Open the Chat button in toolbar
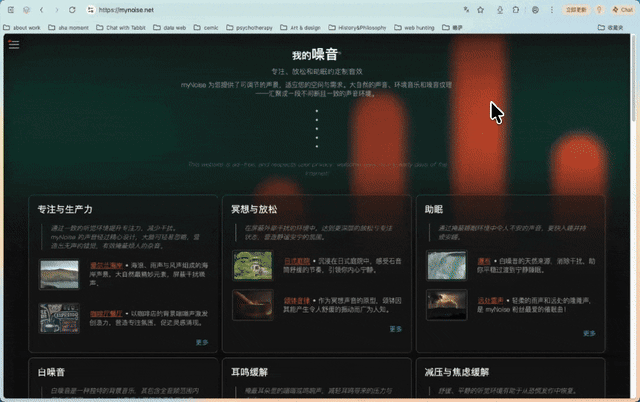 (x=622, y=10)
